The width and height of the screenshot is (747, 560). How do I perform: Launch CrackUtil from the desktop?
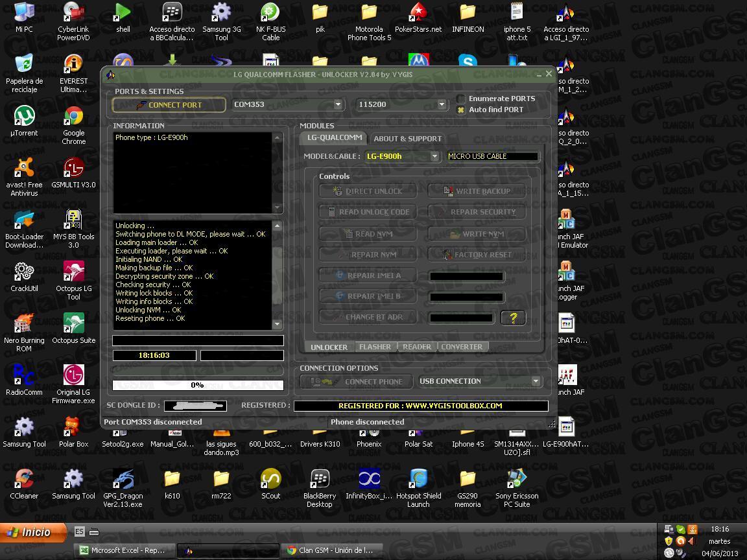tap(24, 277)
